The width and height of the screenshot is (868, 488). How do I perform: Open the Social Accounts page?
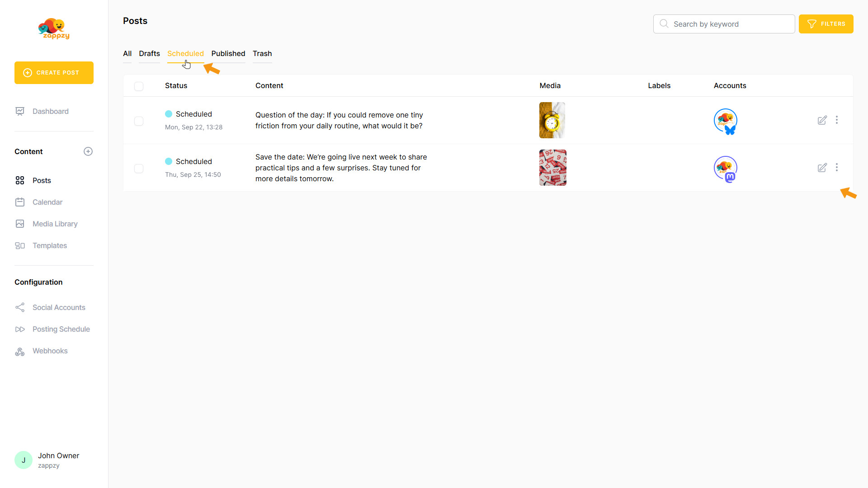59,307
